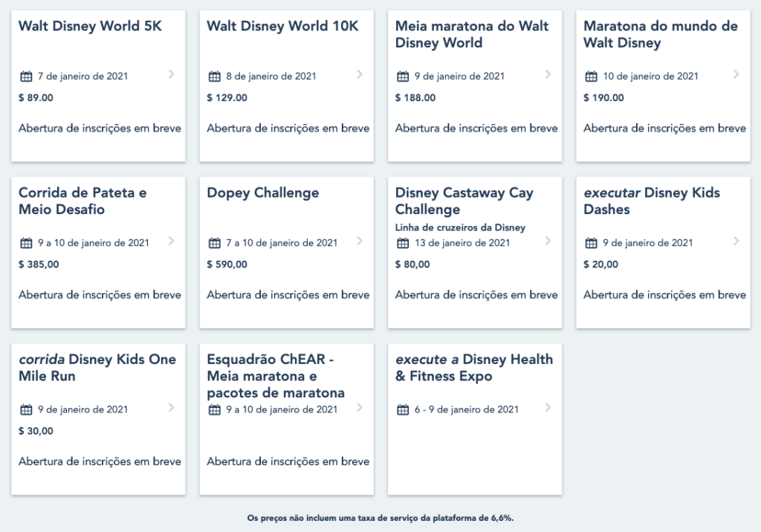Click Abertura de inscrições text on Dopey Challenge card
The image size is (761, 532).
(x=288, y=295)
